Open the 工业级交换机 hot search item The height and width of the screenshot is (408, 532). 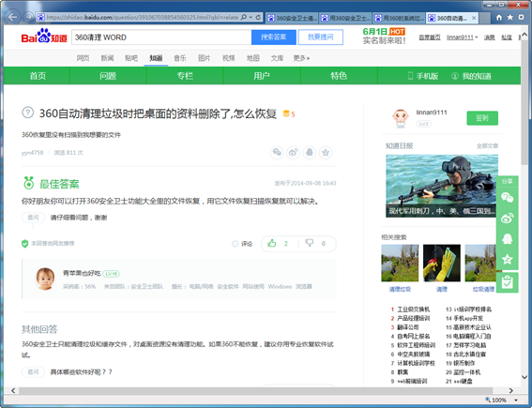pos(413,310)
